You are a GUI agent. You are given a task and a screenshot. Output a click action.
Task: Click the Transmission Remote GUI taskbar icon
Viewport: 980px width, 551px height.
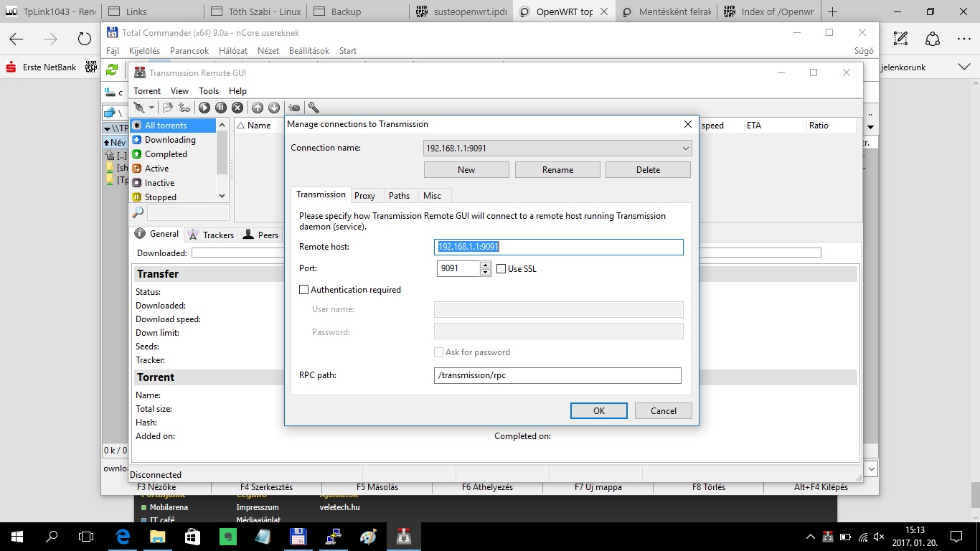pyautogui.click(x=404, y=536)
